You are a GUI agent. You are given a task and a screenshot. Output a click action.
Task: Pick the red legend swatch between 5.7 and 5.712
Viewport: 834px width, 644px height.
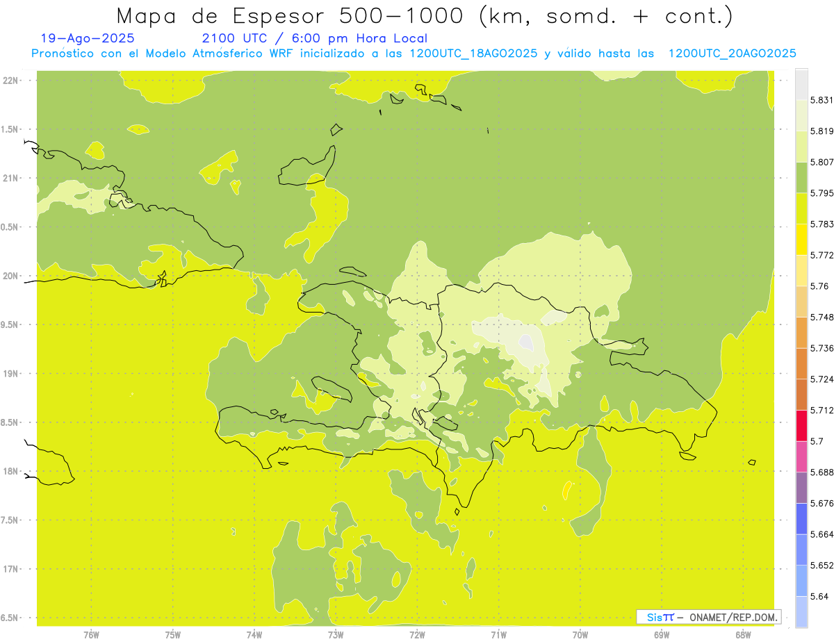(801, 426)
